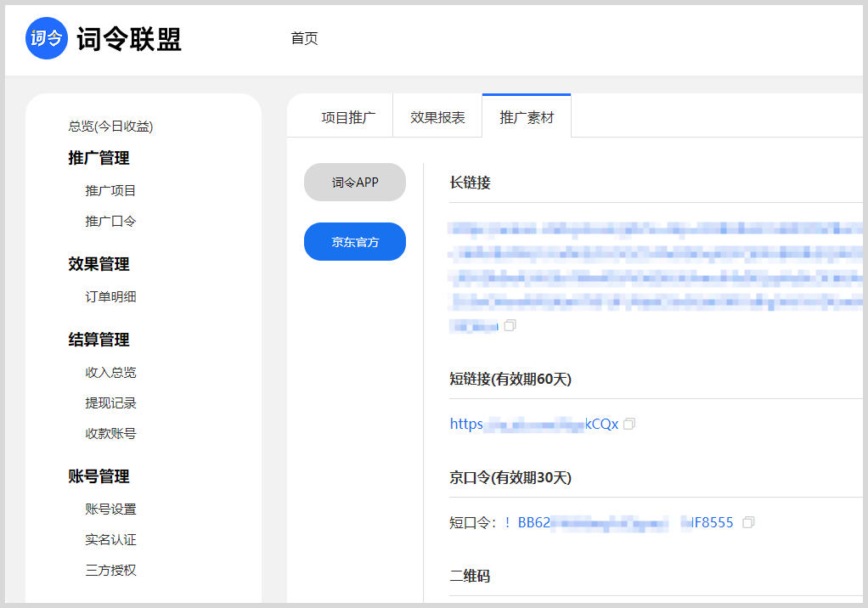868x608 pixels.
Task: Select the 推广素材 tab
Action: click(526, 117)
